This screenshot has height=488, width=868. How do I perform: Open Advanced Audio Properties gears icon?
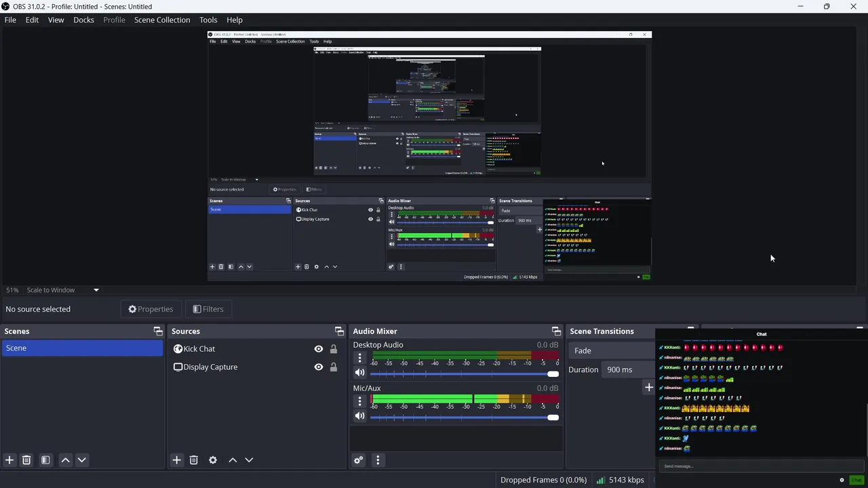pos(359,460)
